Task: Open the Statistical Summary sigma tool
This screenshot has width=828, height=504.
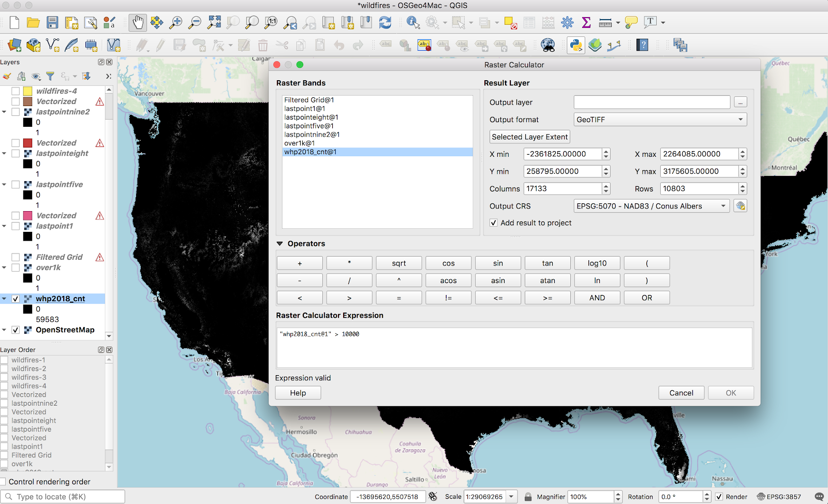Action: tap(586, 22)
